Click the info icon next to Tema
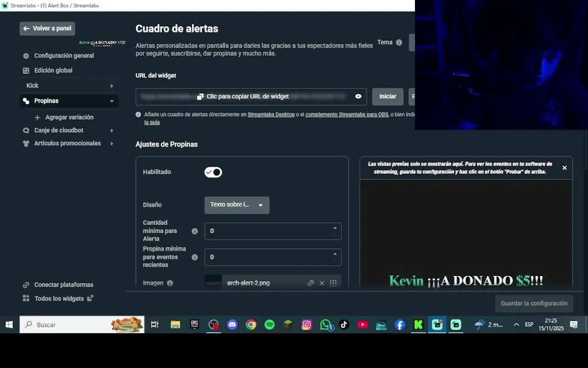The image size is (588, 368). 399,42
